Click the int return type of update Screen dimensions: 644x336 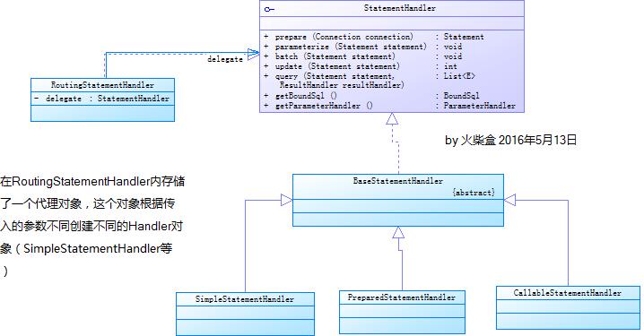[x=450, y=66]
